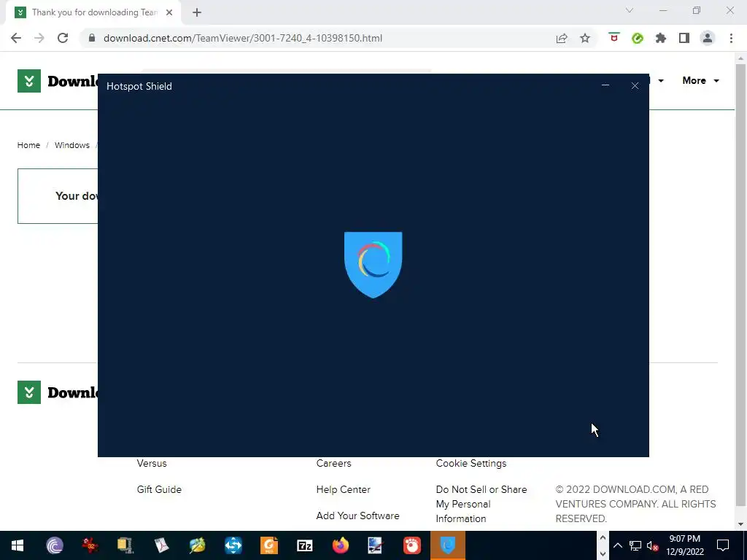This screenshot has width=747, height=560.
Task: Go to the Home breadcrumb
Action: 28,145
